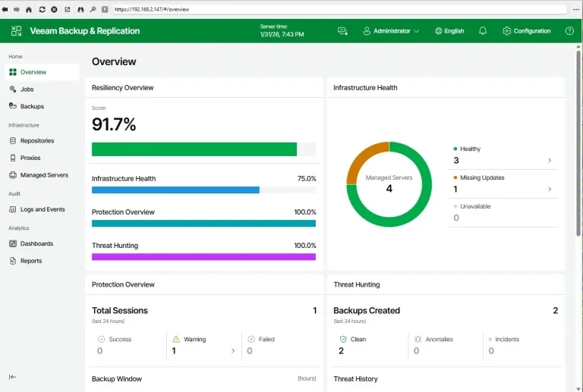Image resolution: width=583 pixels, height=392 pixels.
Task: Click the tasks icon left of Administrator
Action: [342, 31]
